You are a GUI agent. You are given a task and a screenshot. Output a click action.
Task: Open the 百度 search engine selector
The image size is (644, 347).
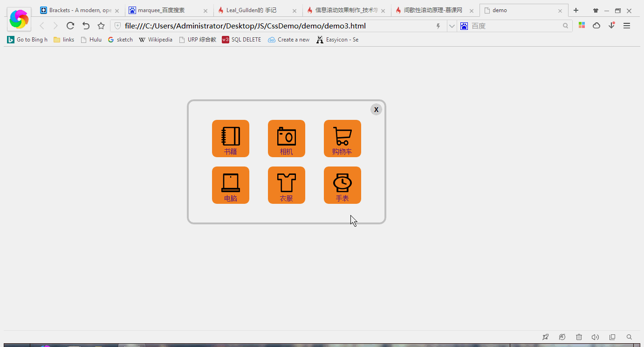coord(464,26)
